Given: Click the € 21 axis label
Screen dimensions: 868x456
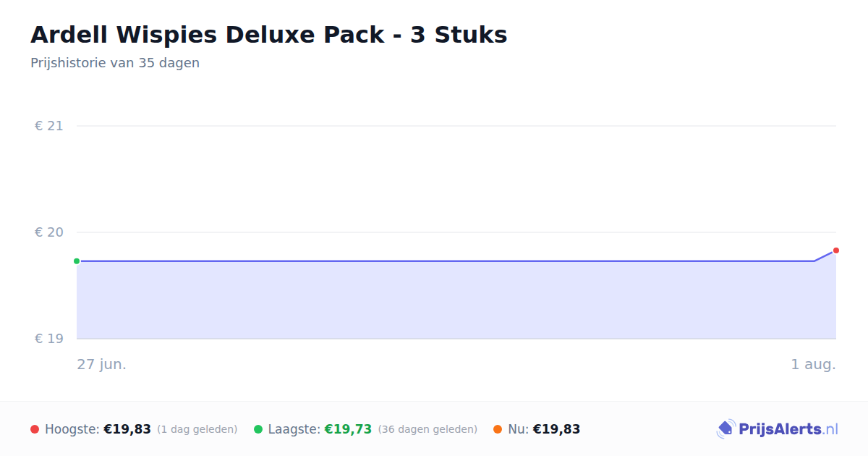Looking at the screenshot, I should pos(49,126).
